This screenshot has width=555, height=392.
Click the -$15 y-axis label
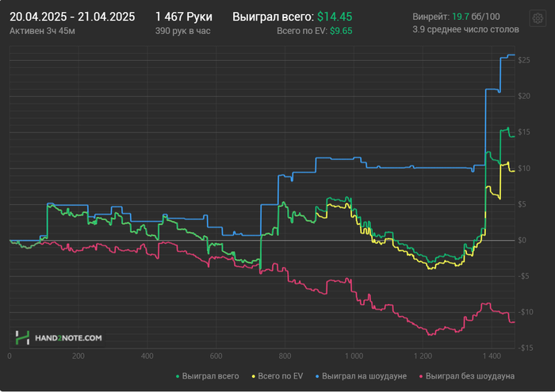coord(525,348)
